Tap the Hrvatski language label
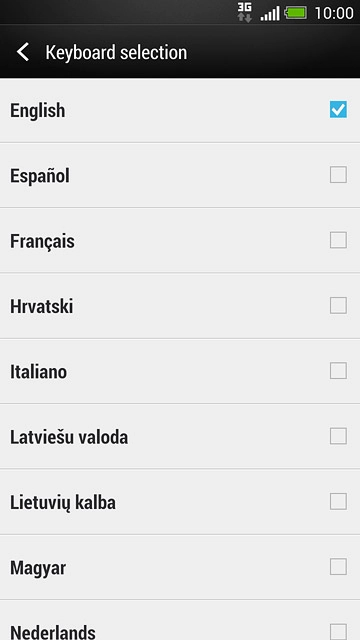360x640 pixels. (x=42, y=307)
